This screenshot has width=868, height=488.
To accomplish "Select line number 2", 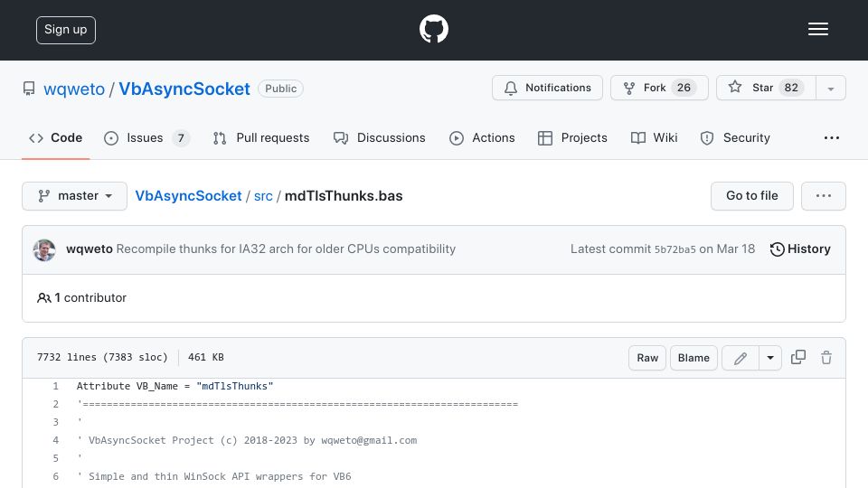I will click(x=55, y=405).
